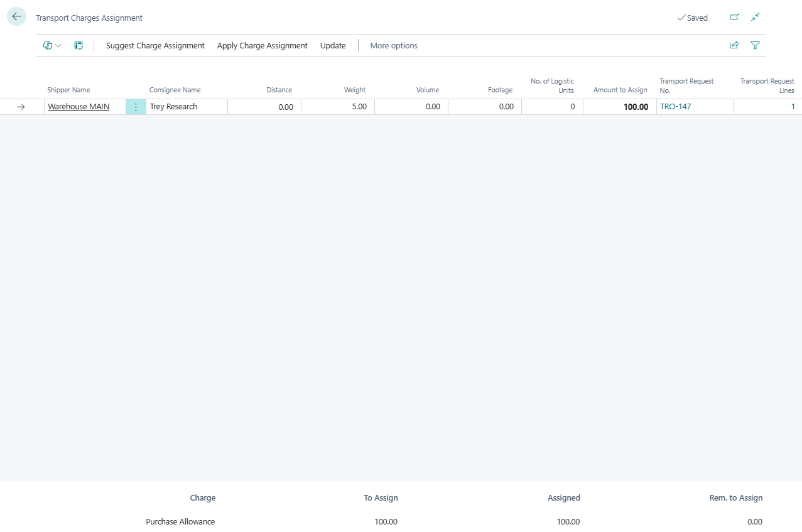Open transport request TRO-147
Screen dimensions: 802x532
(675, 107)
